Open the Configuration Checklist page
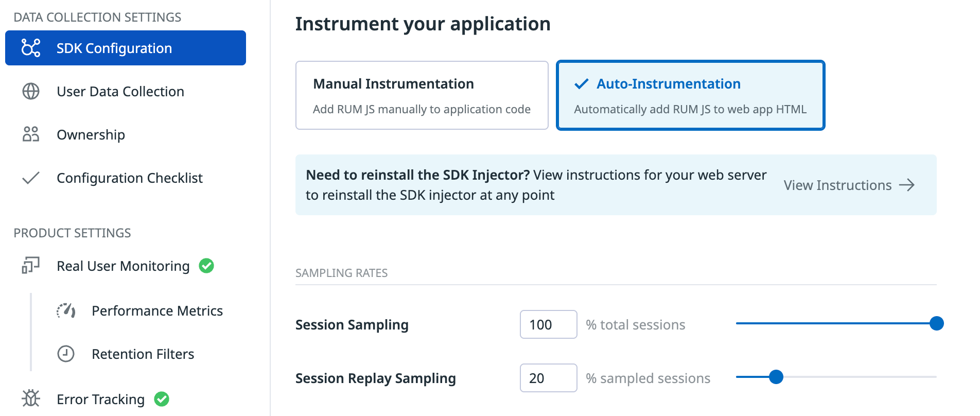This screenshot has width=980, height=416. [130, 178]
